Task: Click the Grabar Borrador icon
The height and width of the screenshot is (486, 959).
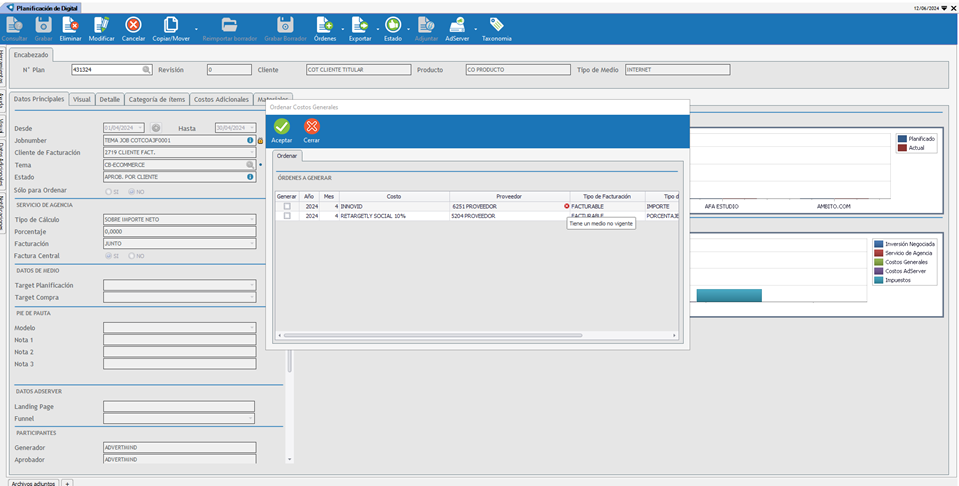Action: [x=285, y=25]
